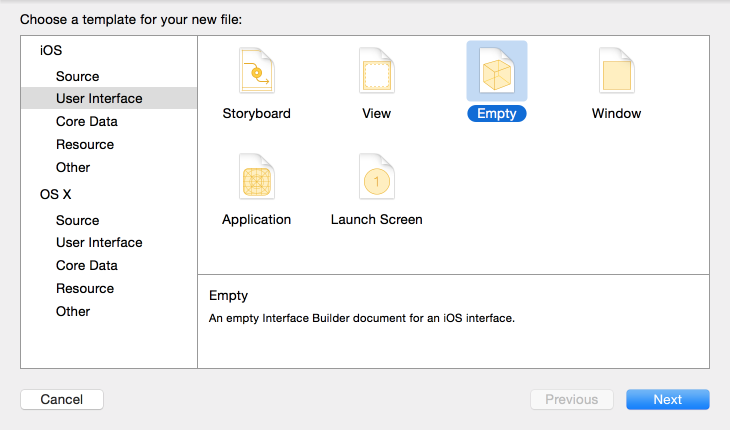730x430 pixels.
Task: Select the Application template icon
Action: click(256, 178)
